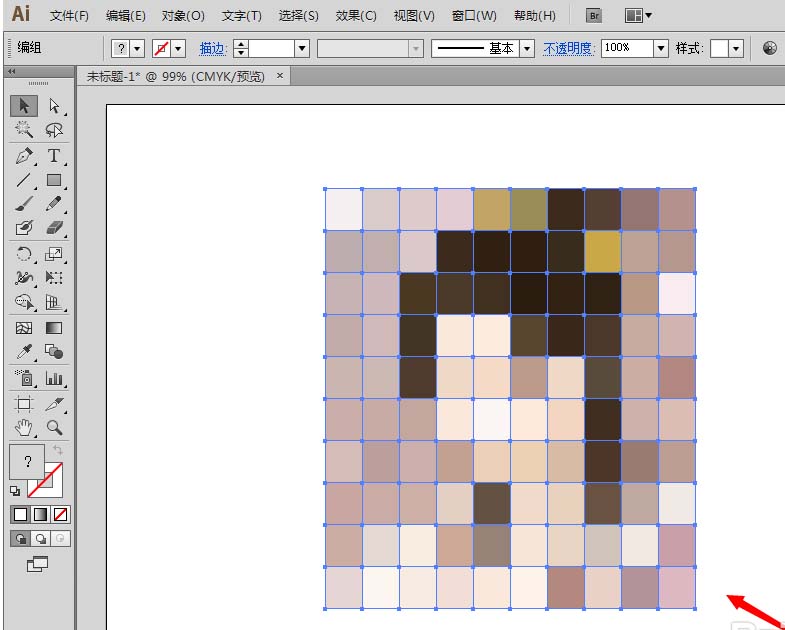785x630 pixels.
Task: Open brush definition 基本 dropdown
Action: (527, 49)
